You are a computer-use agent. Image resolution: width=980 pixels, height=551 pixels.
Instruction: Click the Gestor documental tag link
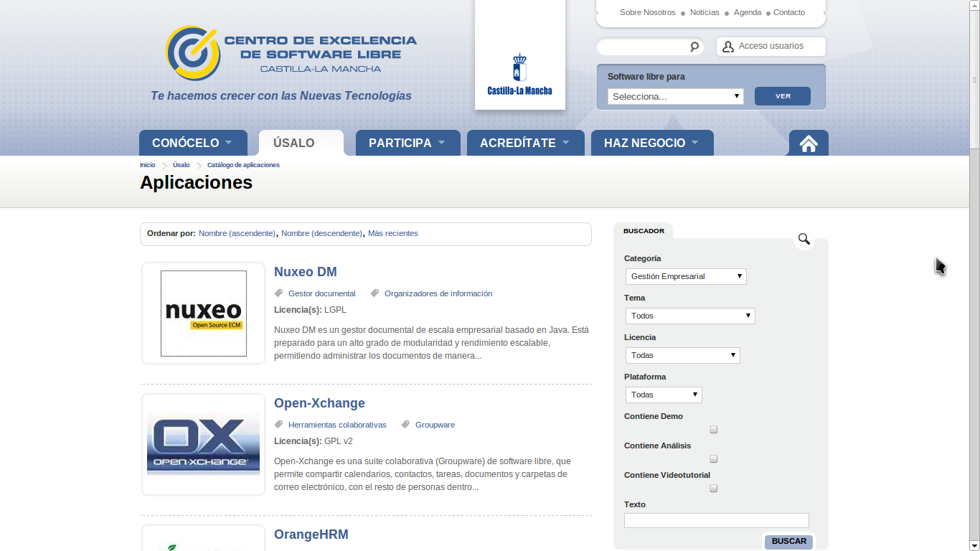click(x=322, y=293)
